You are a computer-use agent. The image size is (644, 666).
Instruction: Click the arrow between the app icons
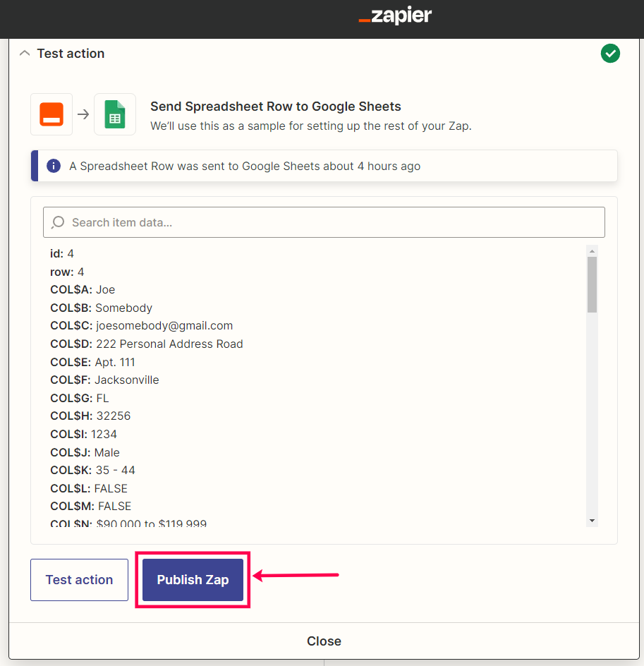click(x=83, y=114)
